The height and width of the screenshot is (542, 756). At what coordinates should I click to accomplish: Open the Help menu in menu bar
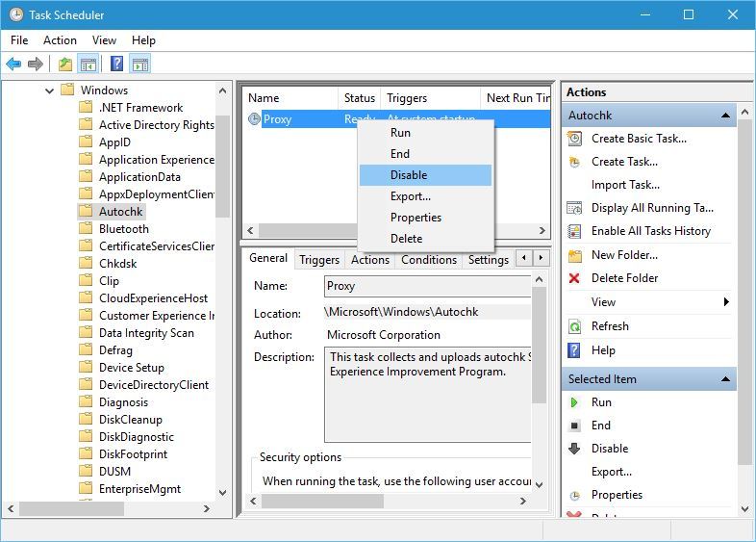[143, 40]
